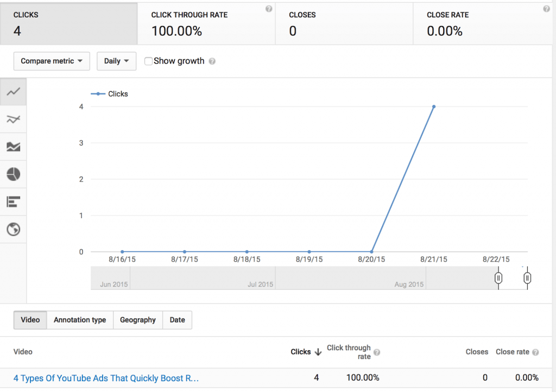Viewport: 556px width, 392px height.
Task: Enable the Show growth checkbox
Action: (x=148, y=61)
